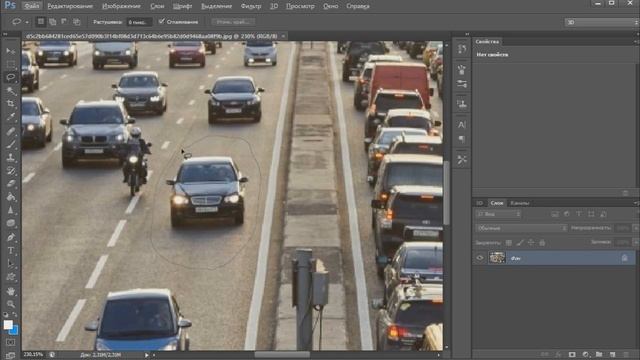Open the Файл menu
This screenshot has height=360, width=640.
click(31, 6)
